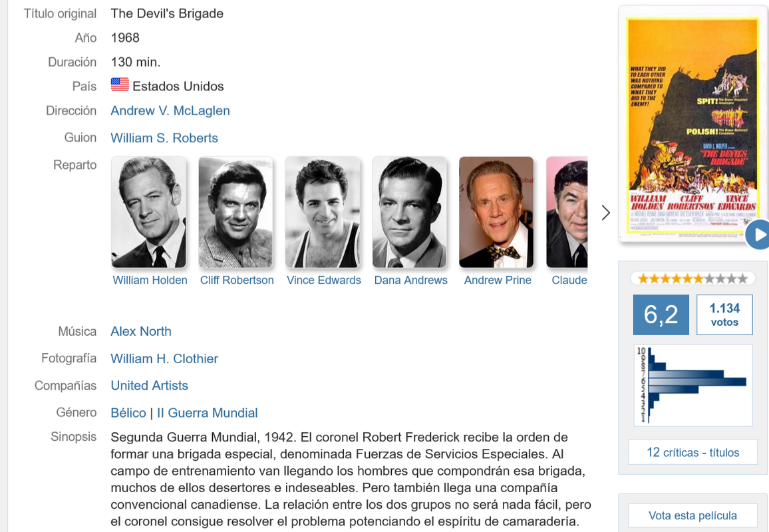Show more cast with the right chevron arrow
The width and height of the screenshot is (769, 532).
(605, 212)
